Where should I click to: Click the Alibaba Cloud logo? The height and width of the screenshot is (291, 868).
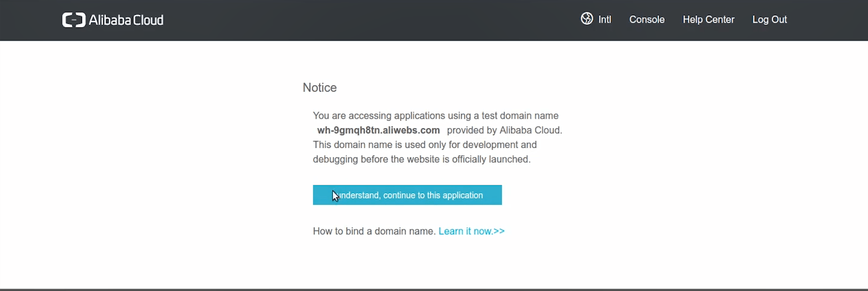(x=113, y=20)
